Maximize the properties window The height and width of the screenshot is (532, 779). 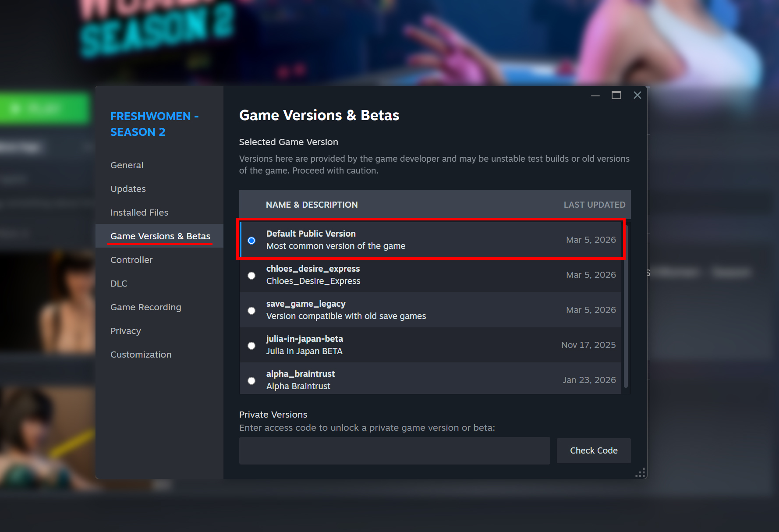click(616, 95)
